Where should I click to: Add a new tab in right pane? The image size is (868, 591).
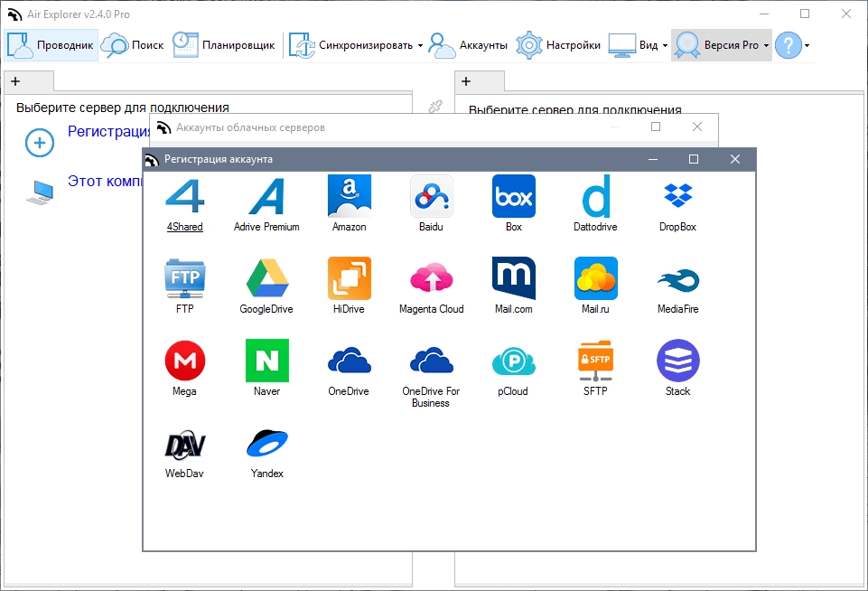[466, 81]
